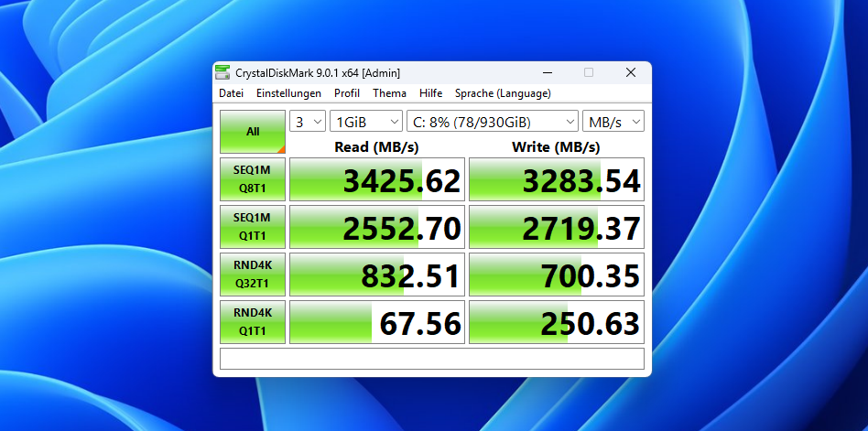
Task: Click the CrystalDiskMark title bar app icon
Action: click(x=222, y=72)
